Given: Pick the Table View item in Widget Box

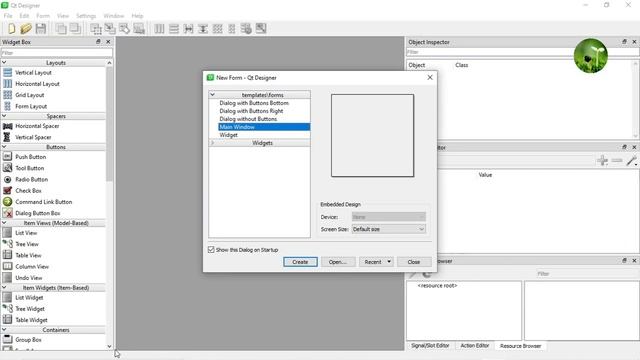Looking at the screenshot, I should [28, 255].
